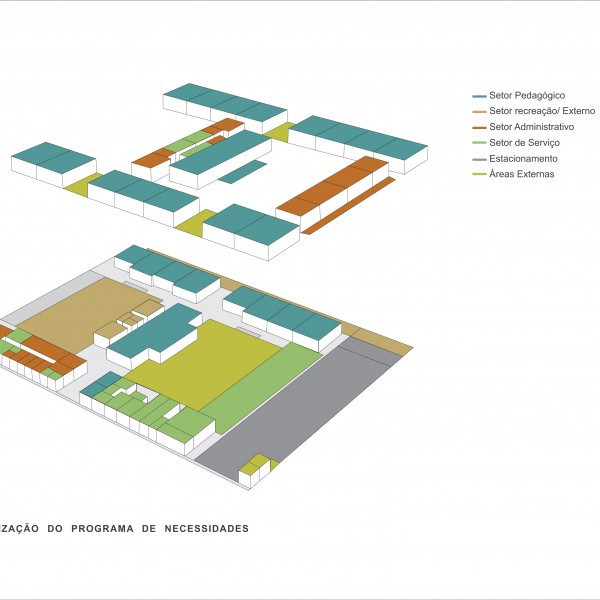Click the teal Setor Pedagógico legend swatch
600x600 pixels.
click(479, 96)
